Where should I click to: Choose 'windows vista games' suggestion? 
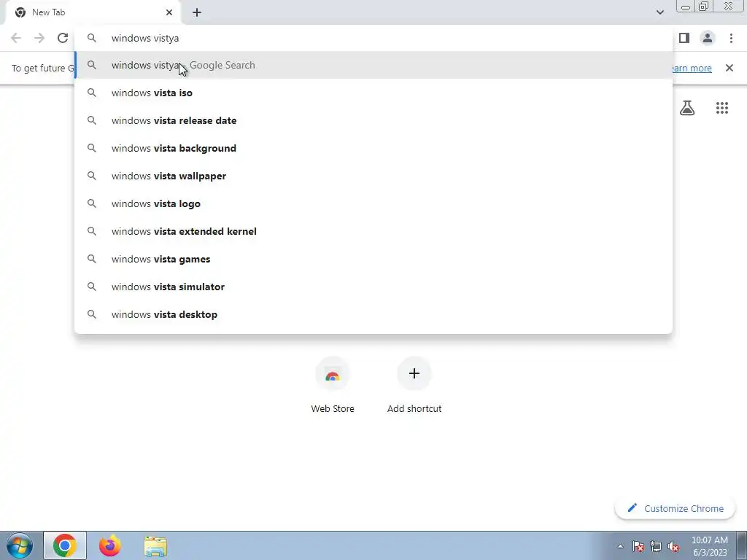click(x=373, y=259)
